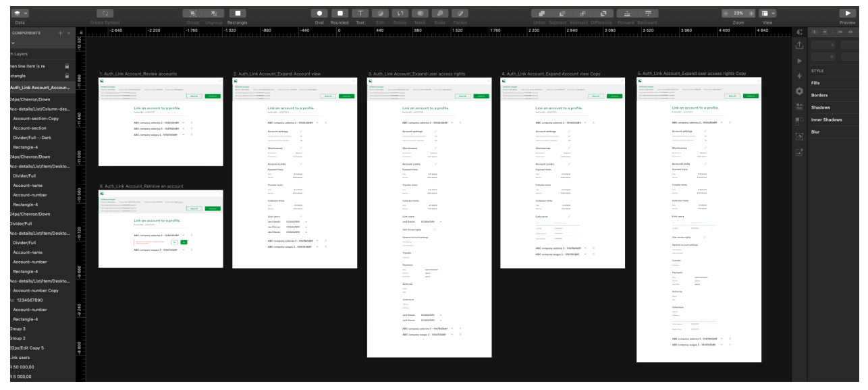Select the Auth_Link Account_Account layer item

[40, 87]
